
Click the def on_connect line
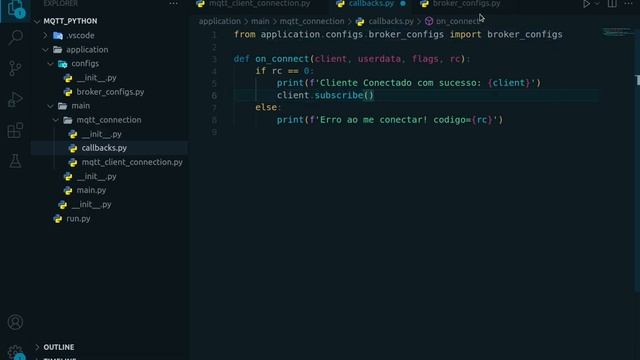click(x=352, y=59)
